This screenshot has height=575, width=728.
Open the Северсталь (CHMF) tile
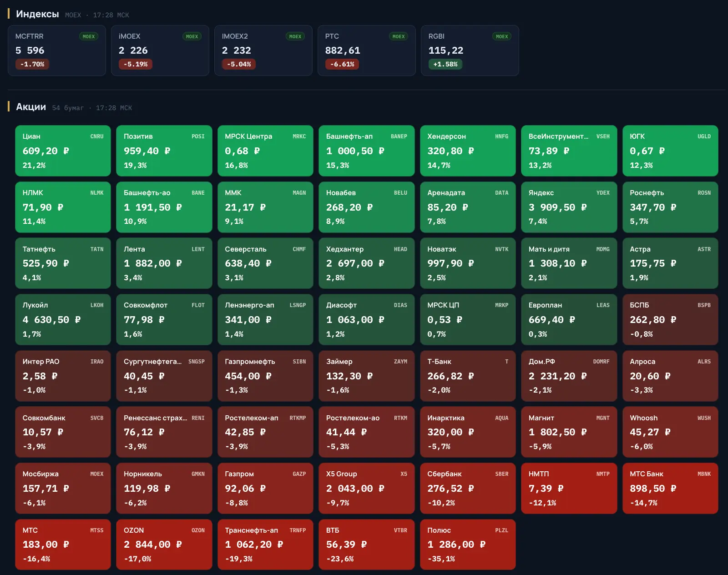pos(265,263)
